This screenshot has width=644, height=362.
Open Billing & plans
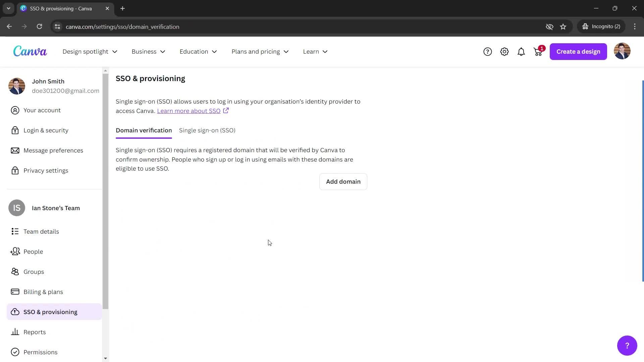pyautogui.click(x=54, y=292)
